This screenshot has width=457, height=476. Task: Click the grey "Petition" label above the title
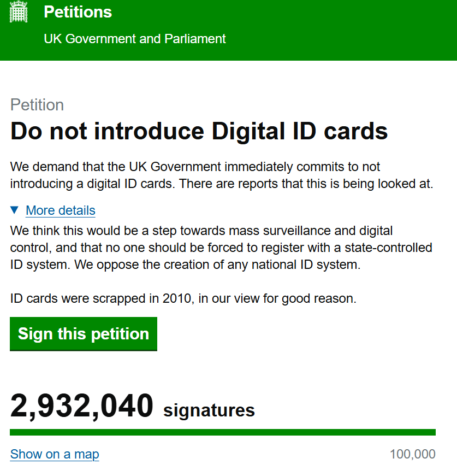click(37, 105)
